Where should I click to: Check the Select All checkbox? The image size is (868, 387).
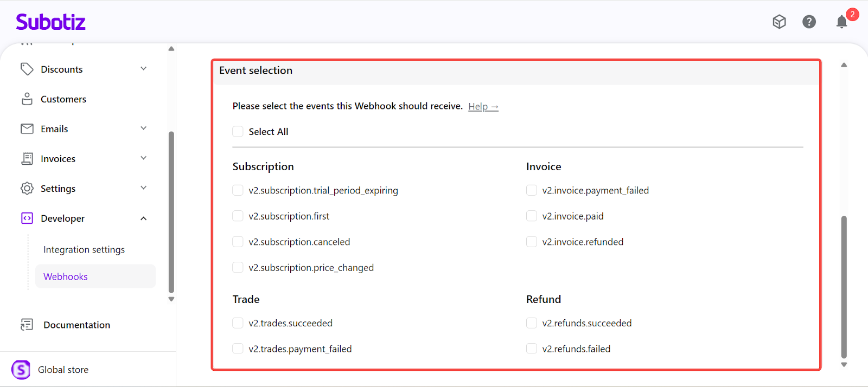(238, 131)
